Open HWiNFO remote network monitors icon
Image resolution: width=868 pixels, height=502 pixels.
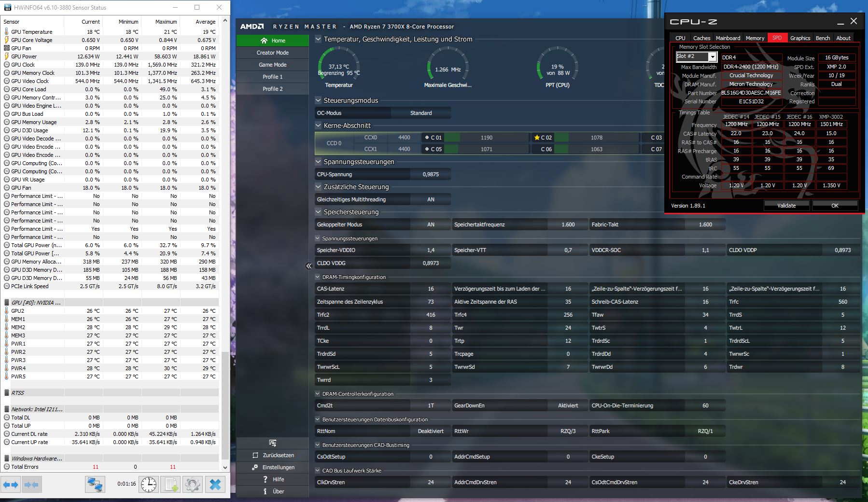(95, 484)
